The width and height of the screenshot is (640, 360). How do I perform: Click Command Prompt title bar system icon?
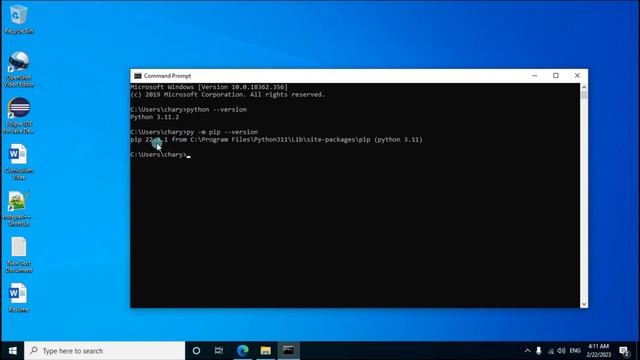pos(138,76)
